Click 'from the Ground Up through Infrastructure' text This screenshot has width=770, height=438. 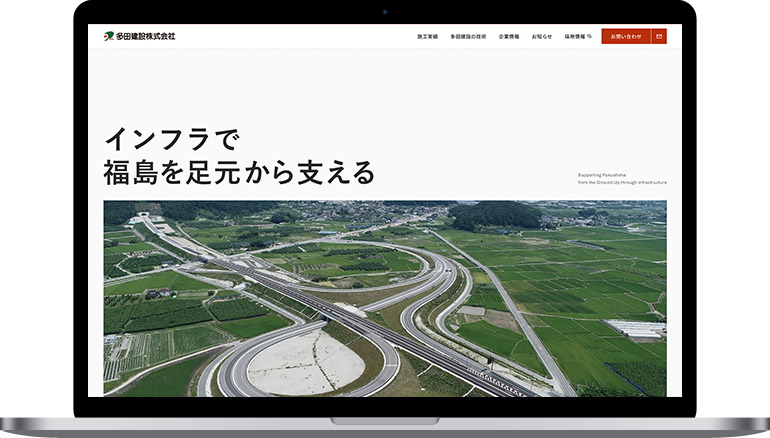tap(621, 183)
